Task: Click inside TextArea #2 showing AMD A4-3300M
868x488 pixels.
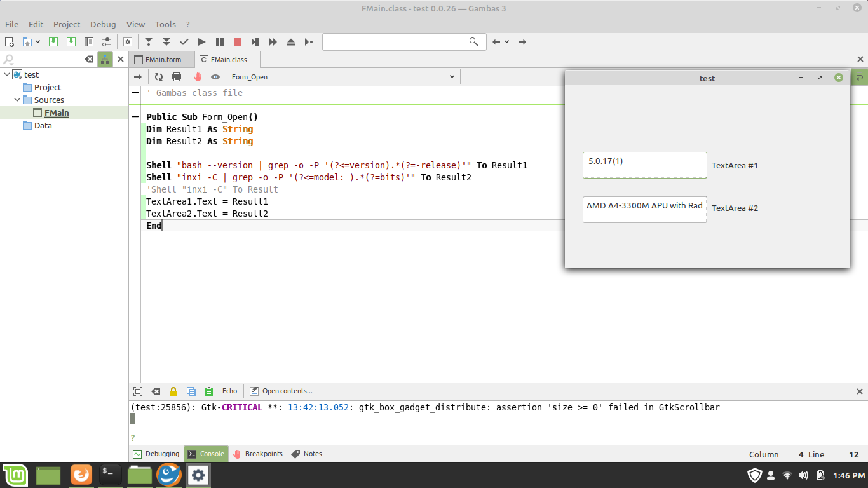Action: coord(644,210)
